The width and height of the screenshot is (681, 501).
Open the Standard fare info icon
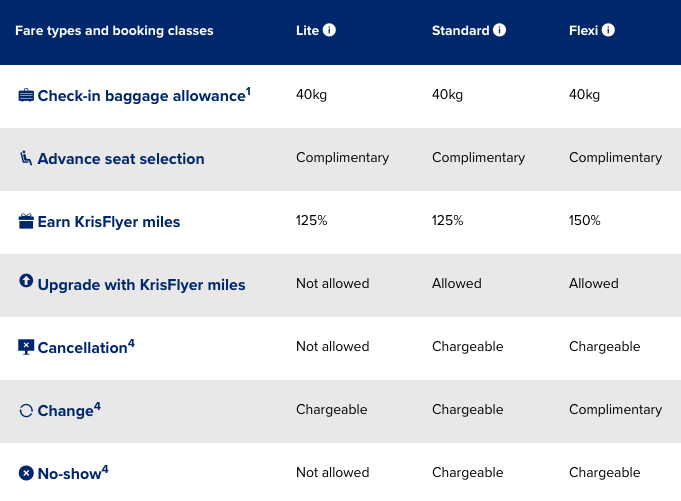500,30
